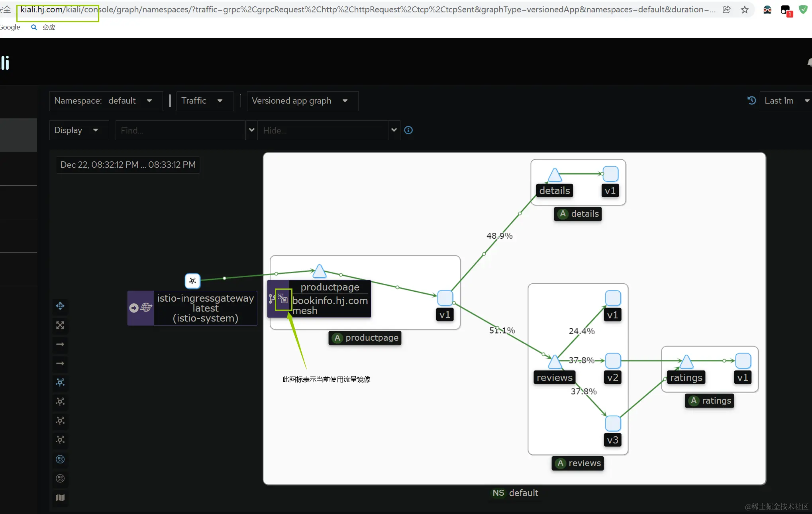Bookmark page with the star icon
The height and width of the screenshot is (514, 812).
(x=745, y=10)
